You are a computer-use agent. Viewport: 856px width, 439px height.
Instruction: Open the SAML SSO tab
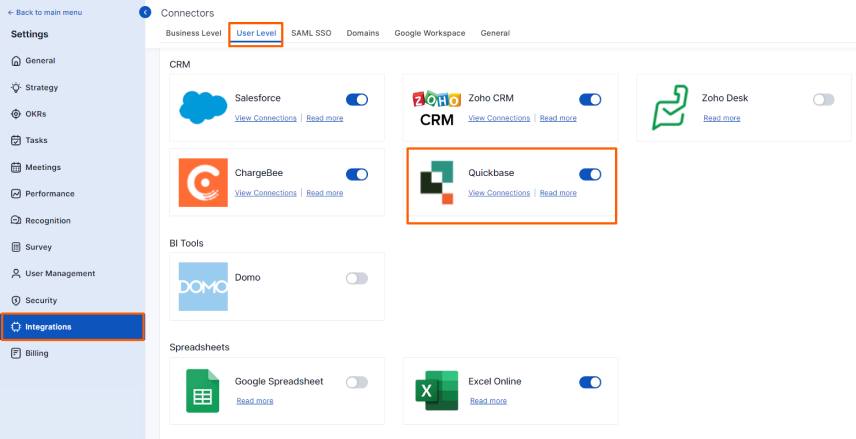coord(311,33)
